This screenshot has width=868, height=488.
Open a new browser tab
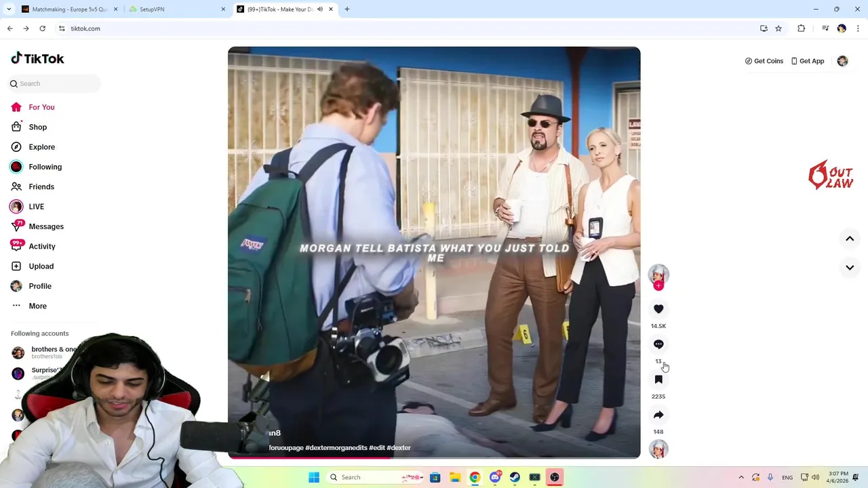pyautogui.click(x=347, y=9)
